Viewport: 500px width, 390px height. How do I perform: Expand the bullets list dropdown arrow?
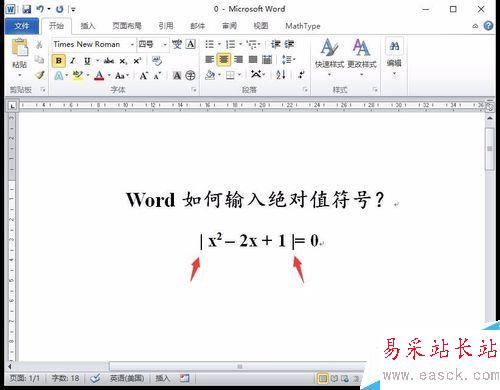pos(219,44)
